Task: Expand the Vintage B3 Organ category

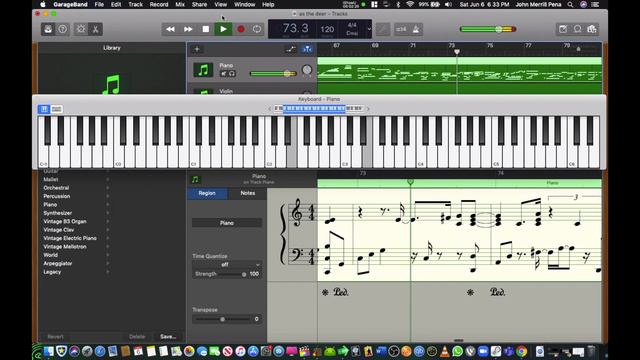Action: click(108, 222)
